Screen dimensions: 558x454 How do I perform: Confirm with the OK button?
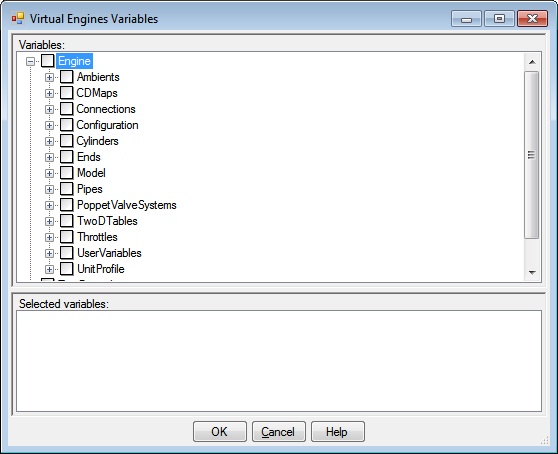pyautogui.click(x=220, y=432)
